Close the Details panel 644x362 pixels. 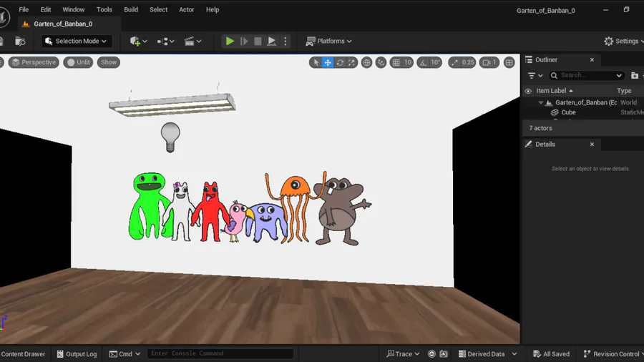click(x=592, y=145)
